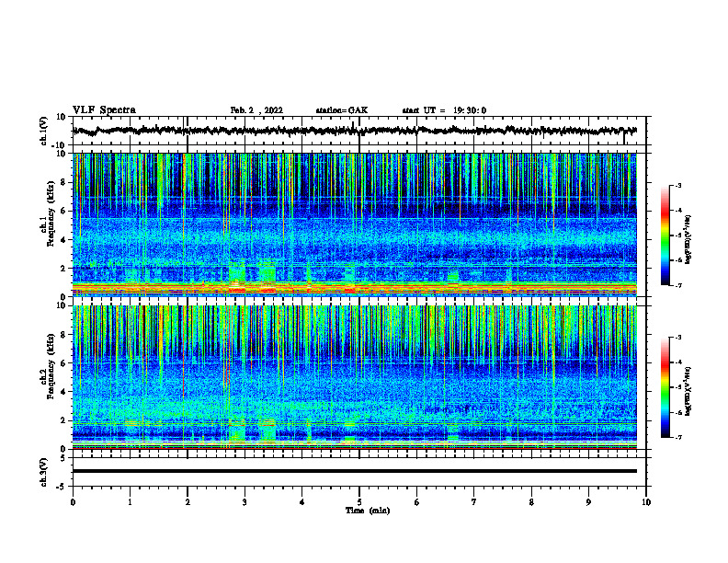Viewport: 728px width, 563px height.
Task: Click the ch.2 colorbar log(PSD) label
Action: tap(688, 391)
